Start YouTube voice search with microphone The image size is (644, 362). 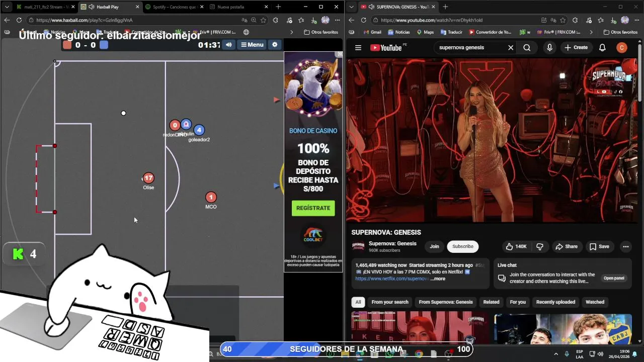pos(549,48)
